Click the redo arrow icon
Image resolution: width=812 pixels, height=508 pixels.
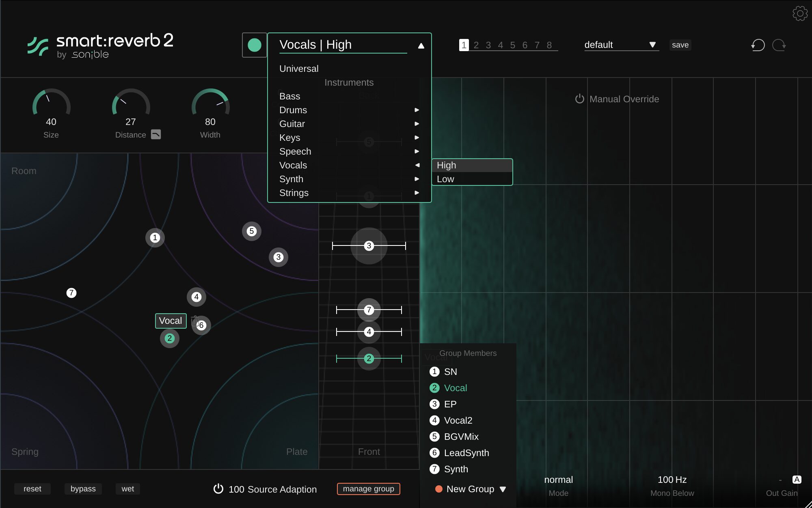point(779,45)
